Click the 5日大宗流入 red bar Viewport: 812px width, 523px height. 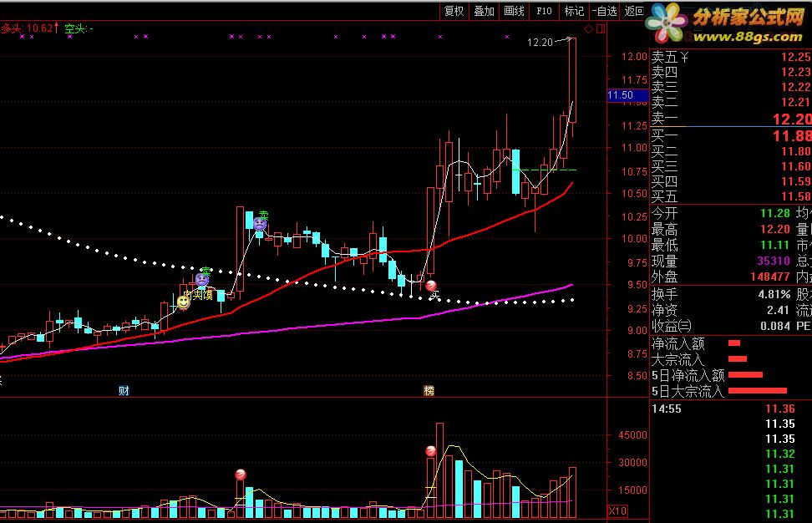click(x=758, y=390)
